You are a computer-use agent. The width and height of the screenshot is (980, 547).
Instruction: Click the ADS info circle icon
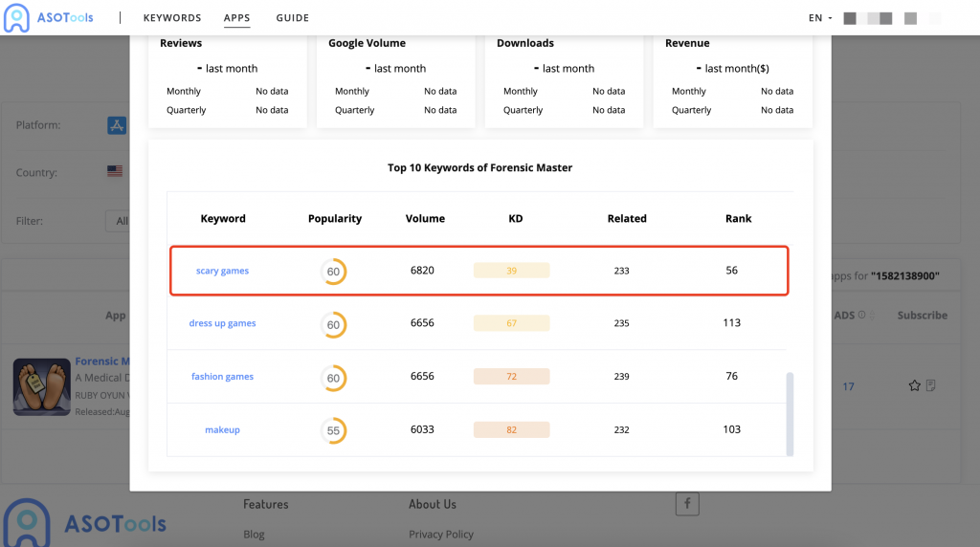tap(862, 316)
